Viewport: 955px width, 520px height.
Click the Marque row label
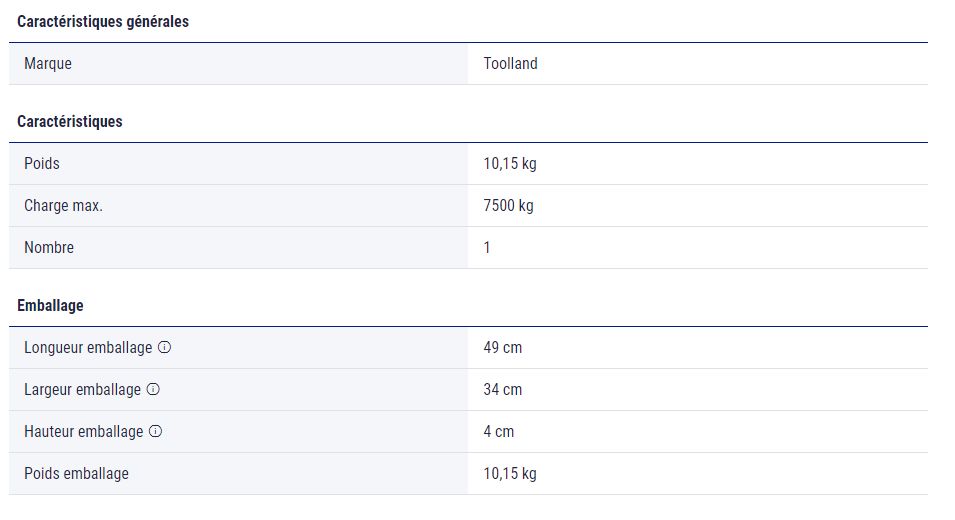48,64
